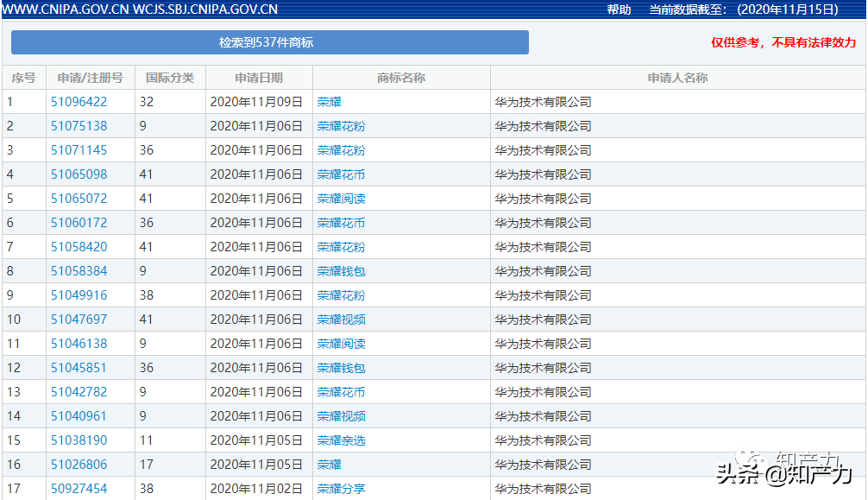This screenshot has width=868, height=500.
Task: Open trademark 荣耀 in row 1
Action: 329,102
